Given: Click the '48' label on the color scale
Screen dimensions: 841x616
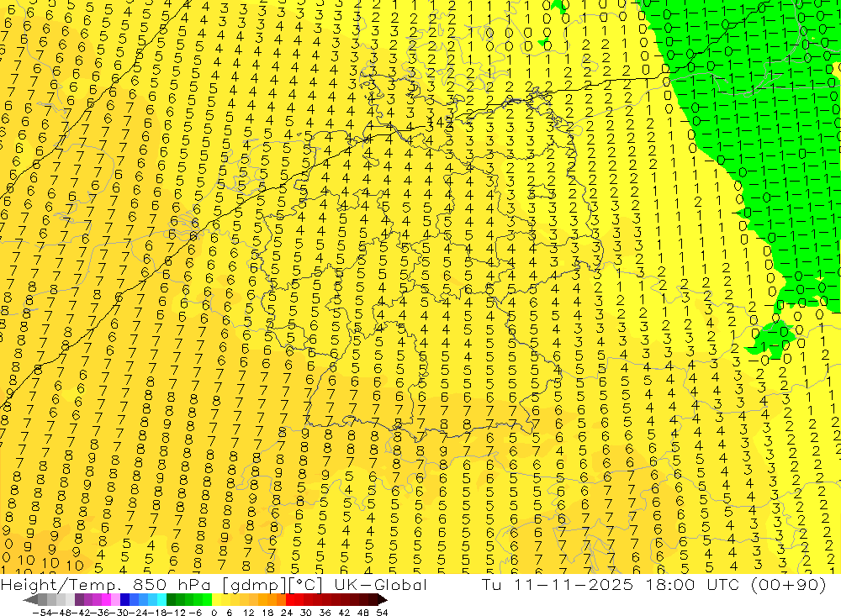Looking at the screenshot, I should pyautogui.click(x=363, y=613).
